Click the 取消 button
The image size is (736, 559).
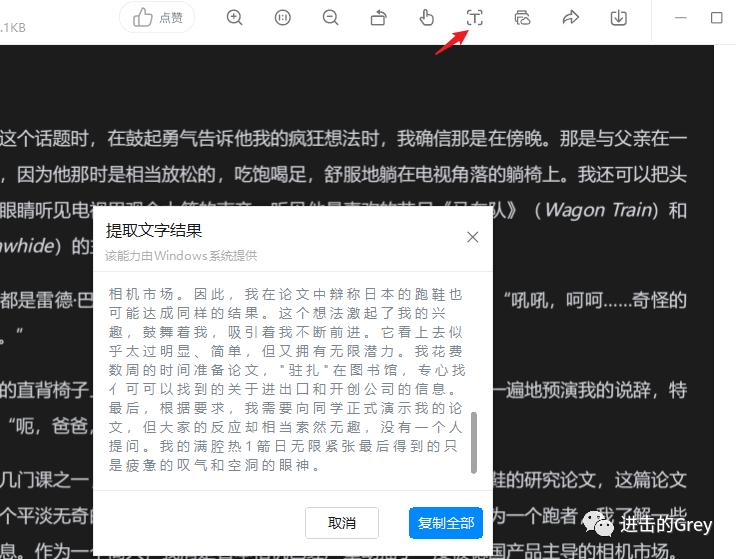(x=342, y=523)
